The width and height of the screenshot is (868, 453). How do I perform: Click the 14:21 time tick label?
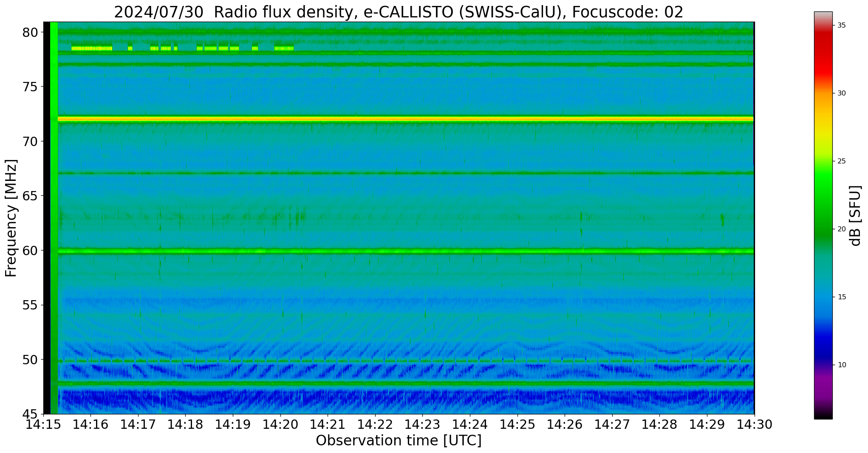point(328,425)
